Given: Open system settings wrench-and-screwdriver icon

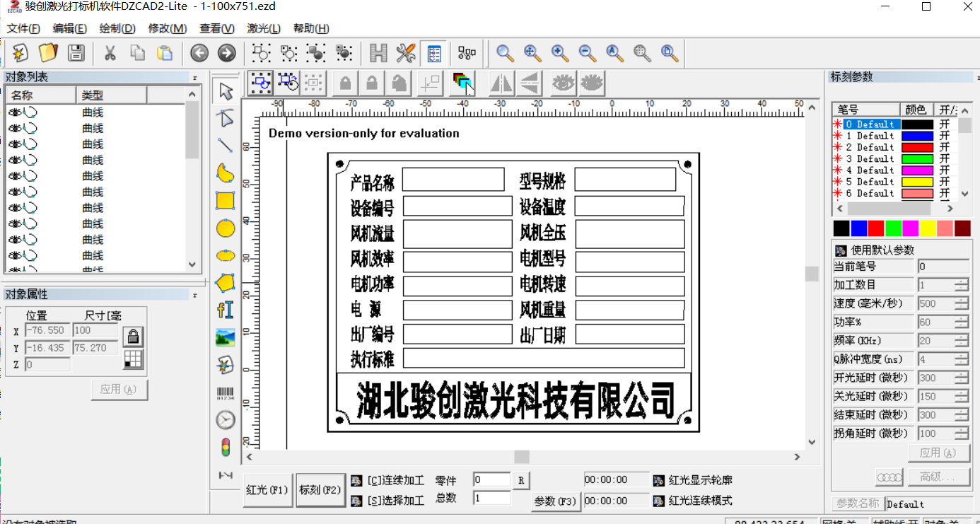Looking at the screenshot, I should (406, 53).
